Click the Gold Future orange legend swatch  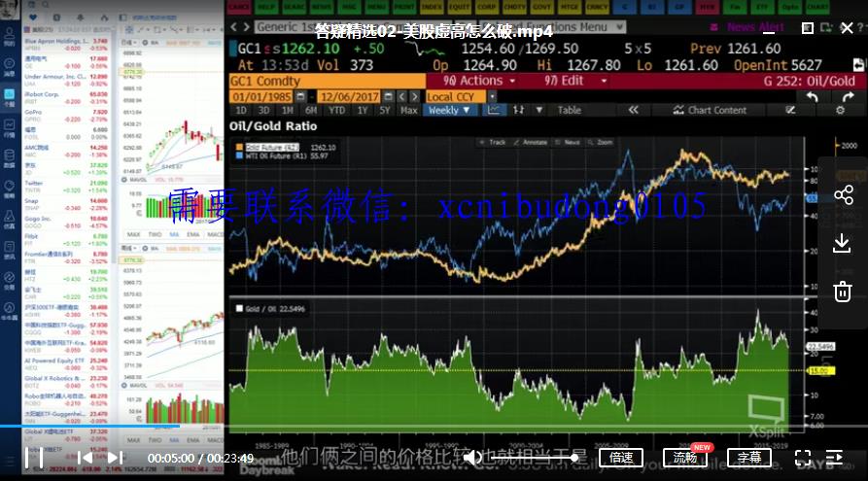(239, 147)
